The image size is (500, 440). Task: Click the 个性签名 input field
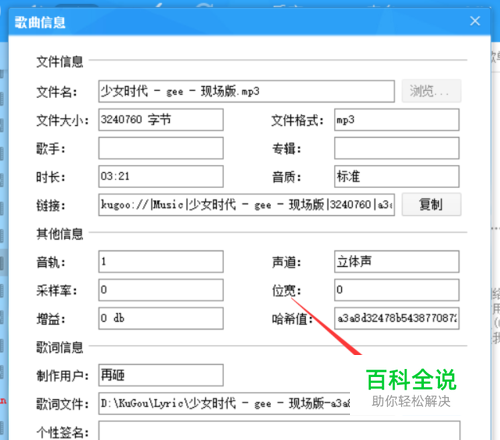[x=279, y=431]
